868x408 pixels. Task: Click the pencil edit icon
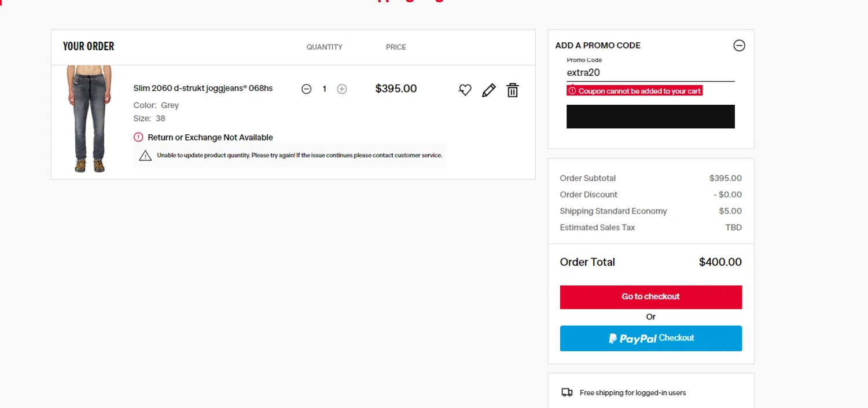point(489,90)
